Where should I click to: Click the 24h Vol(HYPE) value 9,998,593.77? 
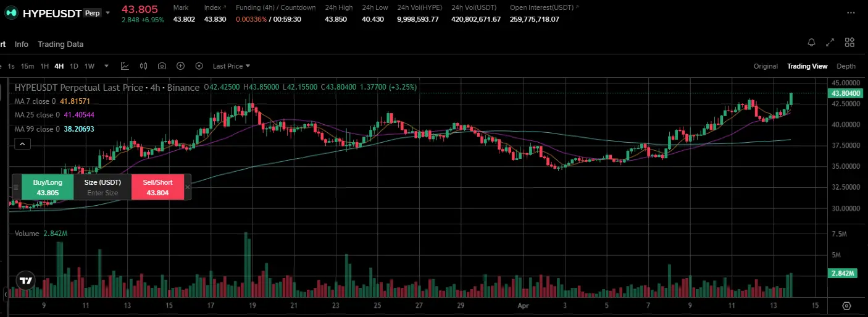click(418, 19)
